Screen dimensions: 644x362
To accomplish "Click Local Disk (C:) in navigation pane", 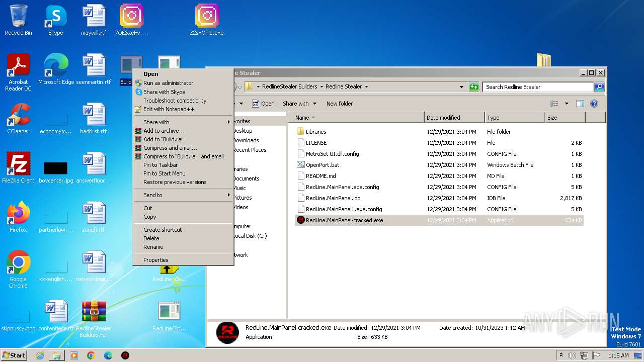I will pyautogui.click(x=250, y=236).
